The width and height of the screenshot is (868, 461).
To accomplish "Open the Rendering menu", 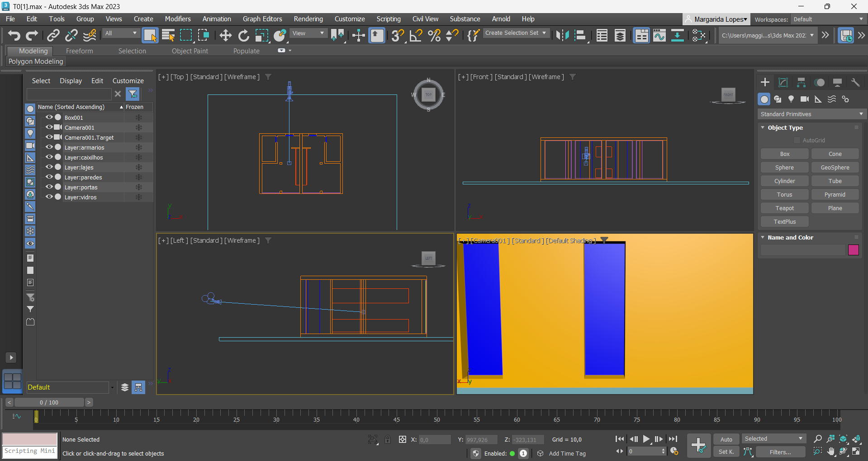I will pyautogui.click(x=308, y=19).
